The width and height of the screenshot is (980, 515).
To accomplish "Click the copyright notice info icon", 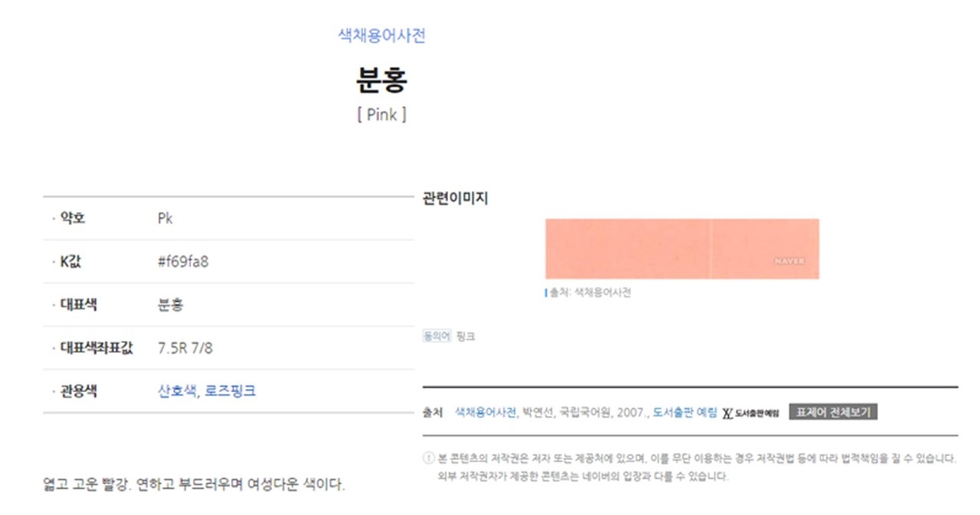I will [x=428, y=459].
